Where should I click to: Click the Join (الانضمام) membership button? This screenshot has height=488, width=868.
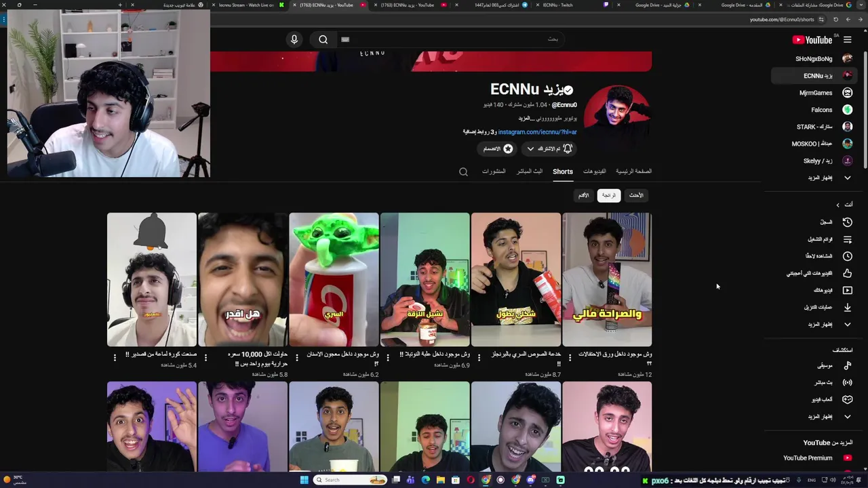pos(496,148)
